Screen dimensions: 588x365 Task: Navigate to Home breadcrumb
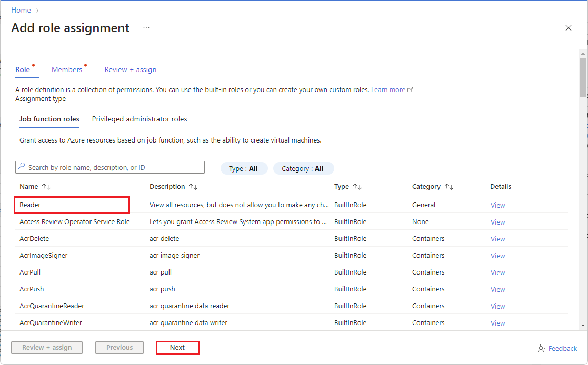(21, 10)
